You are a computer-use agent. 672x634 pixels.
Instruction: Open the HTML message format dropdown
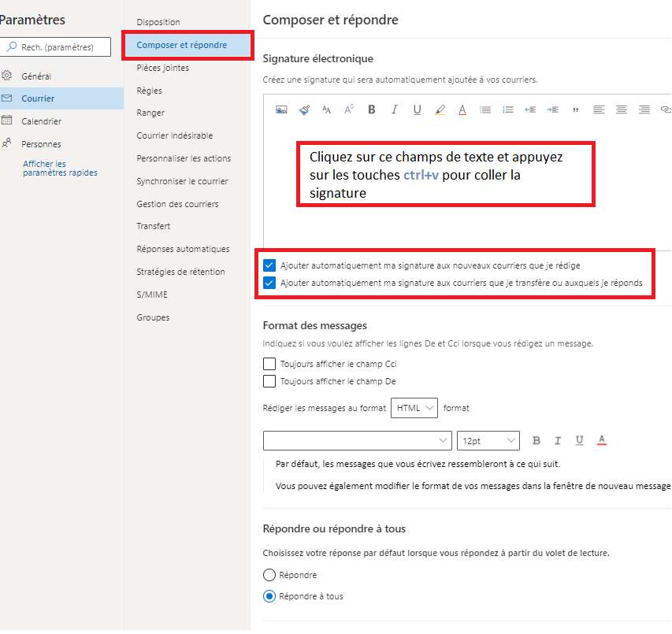click(x=414, y=407)
